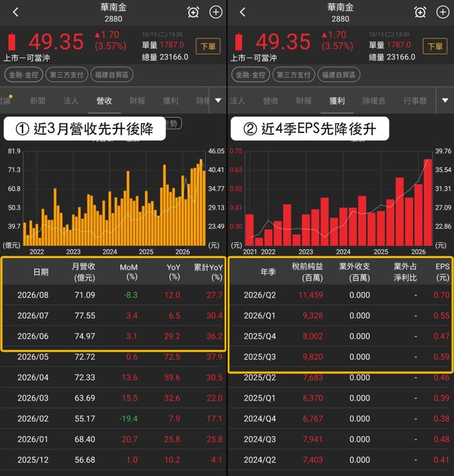Select the 2025/Q4 earnings row
Image resolution: width=454 pixels, height=476 pixels.
341,336
